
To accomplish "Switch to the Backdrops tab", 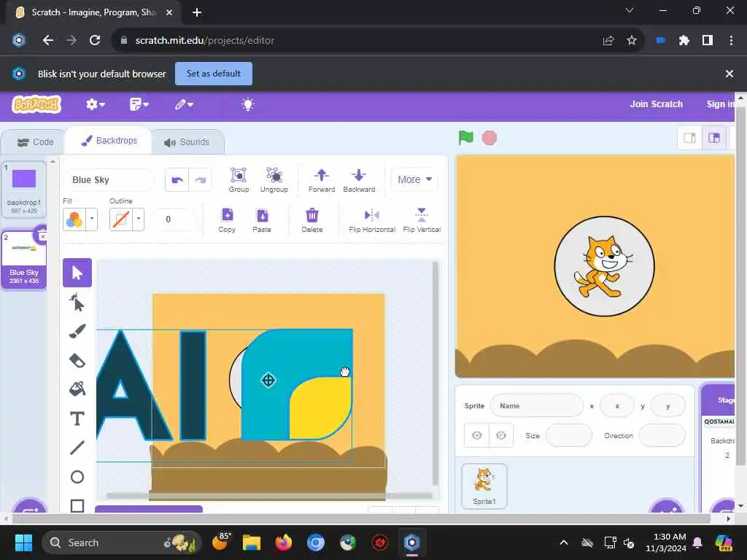I will [x=109, y=141].
